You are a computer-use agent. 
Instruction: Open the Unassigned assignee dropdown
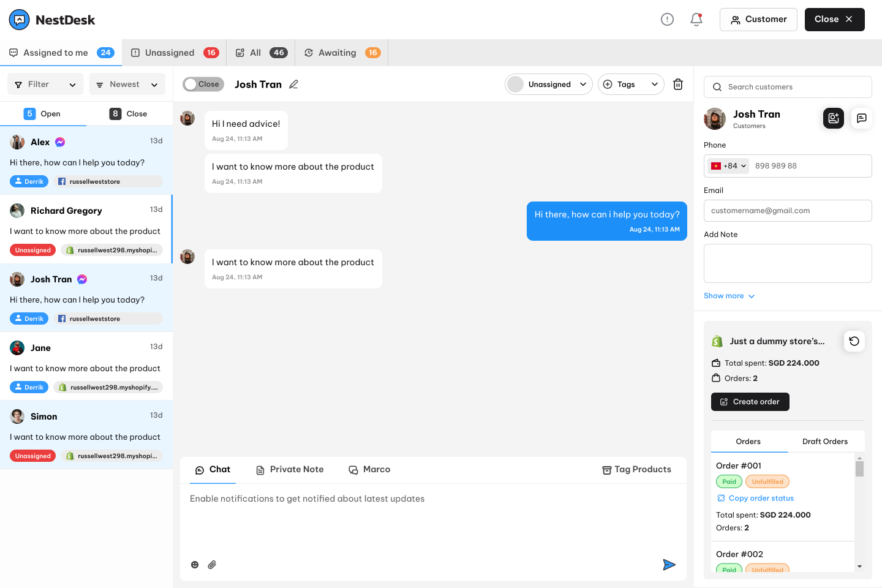[x=549, y=85]
